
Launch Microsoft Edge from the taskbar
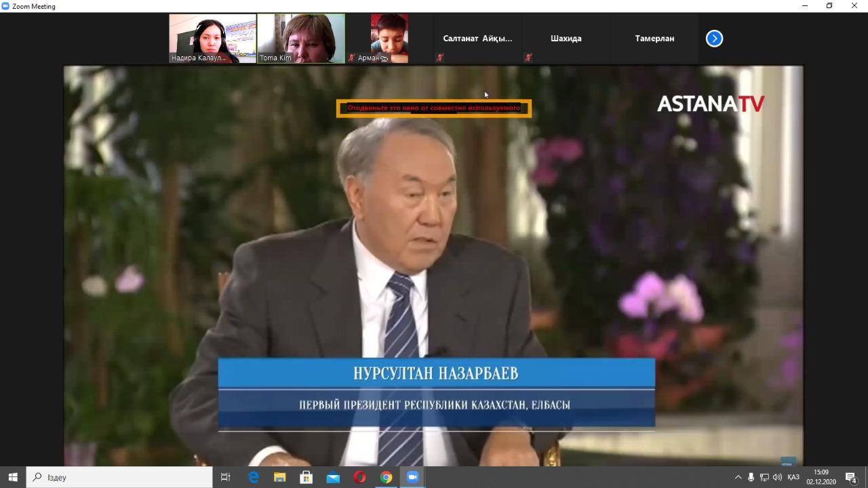tap(254, 477)
